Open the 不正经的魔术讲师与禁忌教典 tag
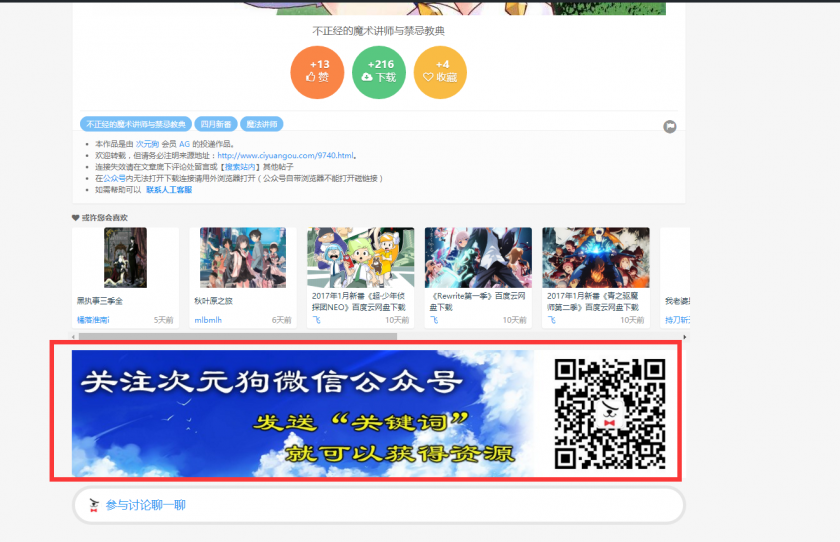 136,124
